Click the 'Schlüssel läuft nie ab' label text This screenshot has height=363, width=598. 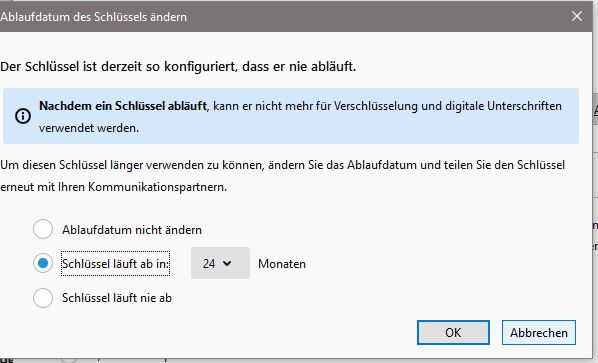[117, 298]
